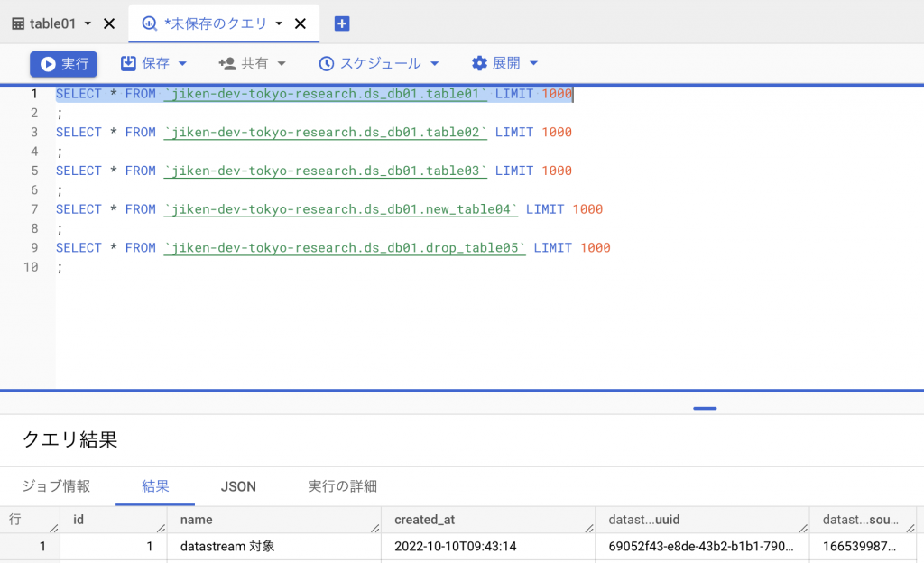
Task: Open the ジョブ情報 tab
Action: click(56, 486)
